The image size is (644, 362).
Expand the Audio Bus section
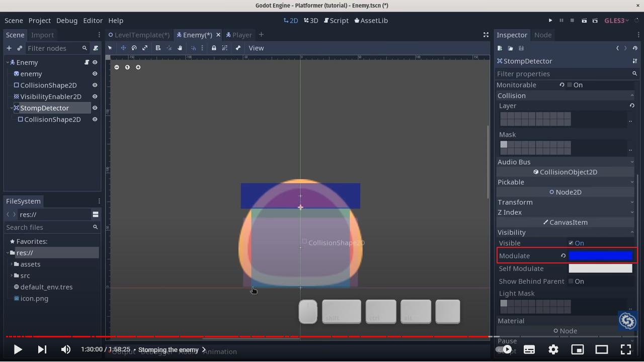[565, 162]
